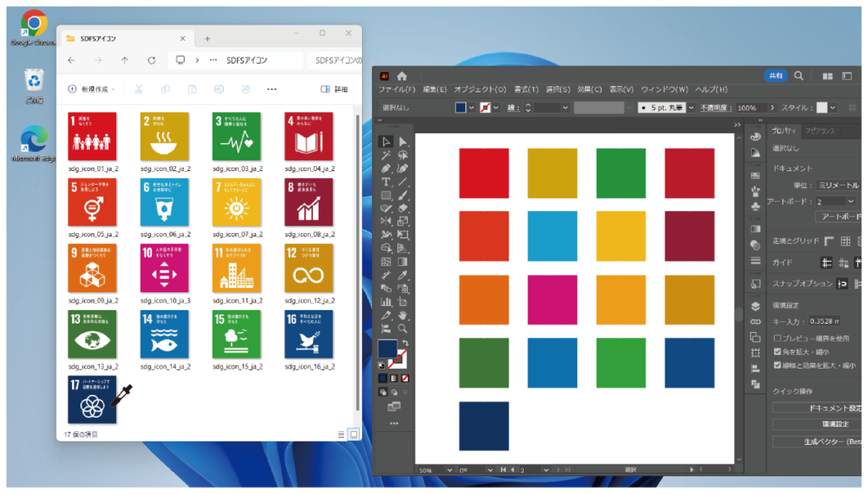868x494 pixels.
Task: Select the Line Segment tool
Action: (x=403, y=181)
